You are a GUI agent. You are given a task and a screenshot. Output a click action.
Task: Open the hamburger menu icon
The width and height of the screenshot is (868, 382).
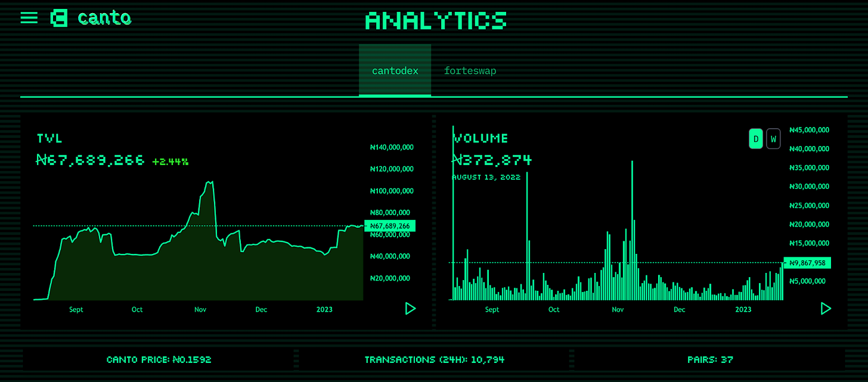click(x=29, y=18)
